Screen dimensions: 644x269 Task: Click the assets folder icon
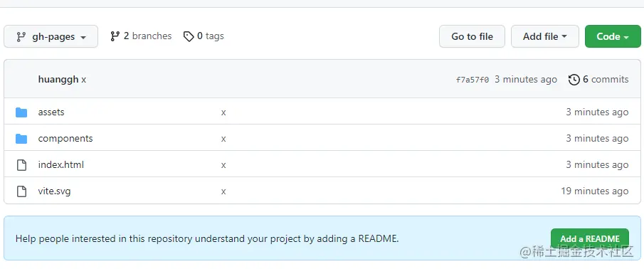coord(21,112)
